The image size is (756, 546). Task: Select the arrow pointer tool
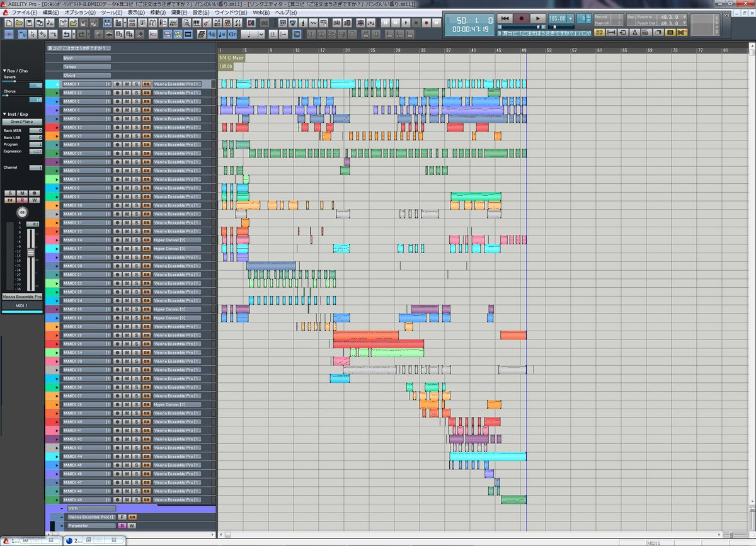pyautogui.click(x=32, y=34)
